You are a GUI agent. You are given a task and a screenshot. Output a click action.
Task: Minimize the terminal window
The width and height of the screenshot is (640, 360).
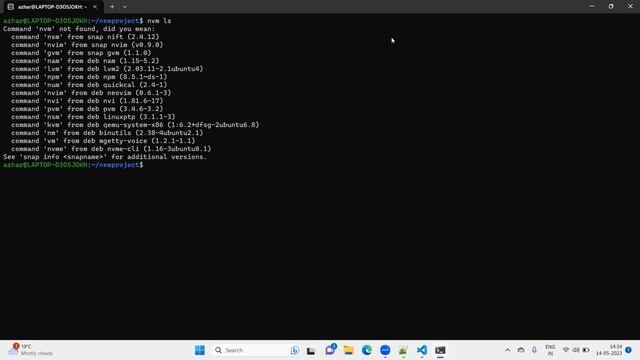coord(591,7)
